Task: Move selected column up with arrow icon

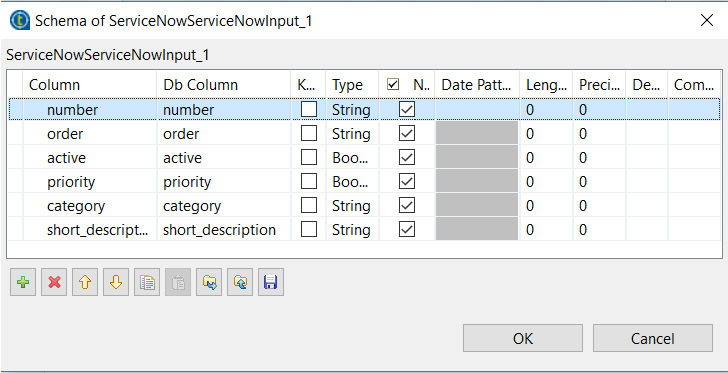Action: click(85, 282)
